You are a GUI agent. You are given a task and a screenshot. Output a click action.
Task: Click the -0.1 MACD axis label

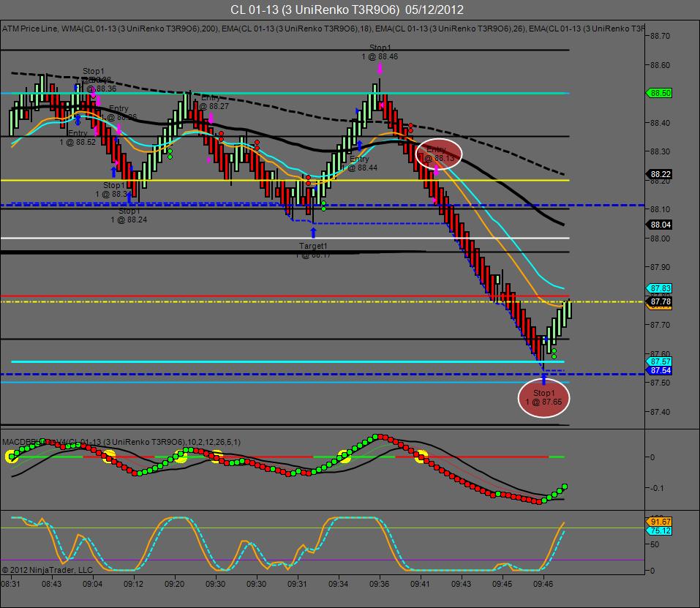656,488
